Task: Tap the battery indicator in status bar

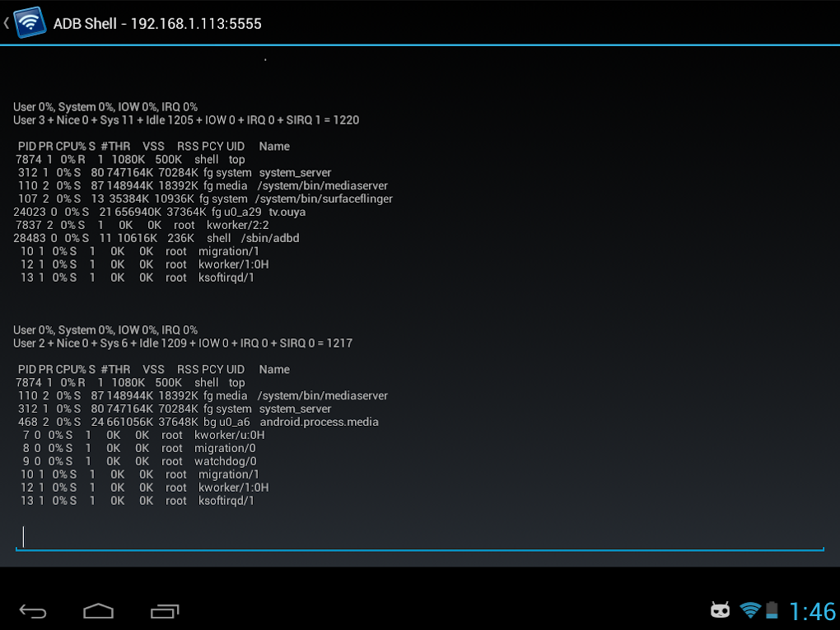Action: [771, 609]
